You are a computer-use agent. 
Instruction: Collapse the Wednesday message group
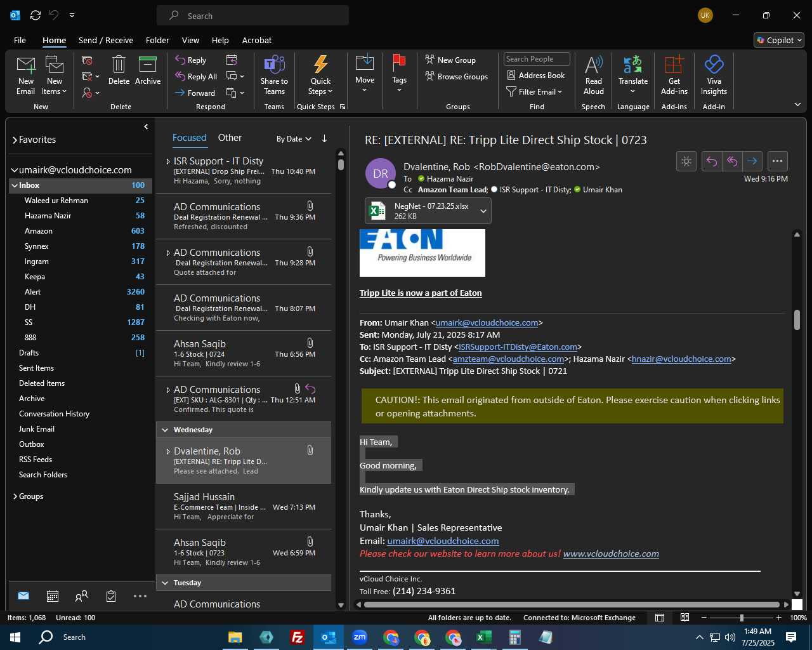pos(166,430)
